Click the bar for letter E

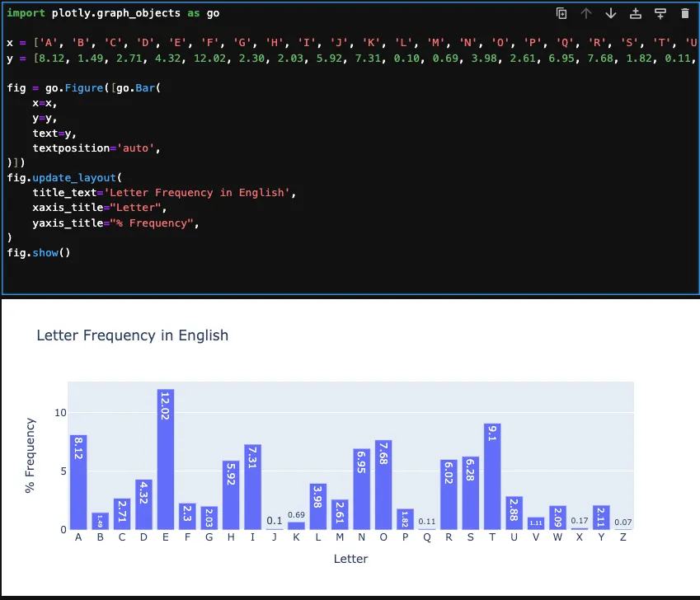pyautogui.click(x=166, y=462)
